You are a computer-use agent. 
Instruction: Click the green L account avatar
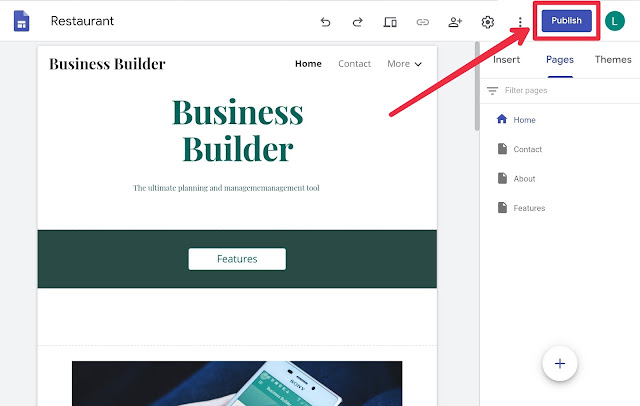(615, 21)
